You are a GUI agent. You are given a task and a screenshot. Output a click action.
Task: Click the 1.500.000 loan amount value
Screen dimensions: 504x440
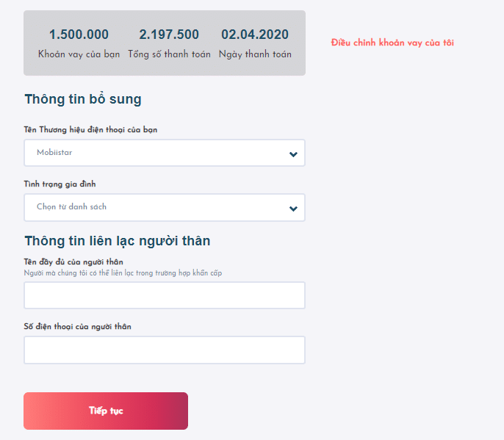(x=79, y=35)
